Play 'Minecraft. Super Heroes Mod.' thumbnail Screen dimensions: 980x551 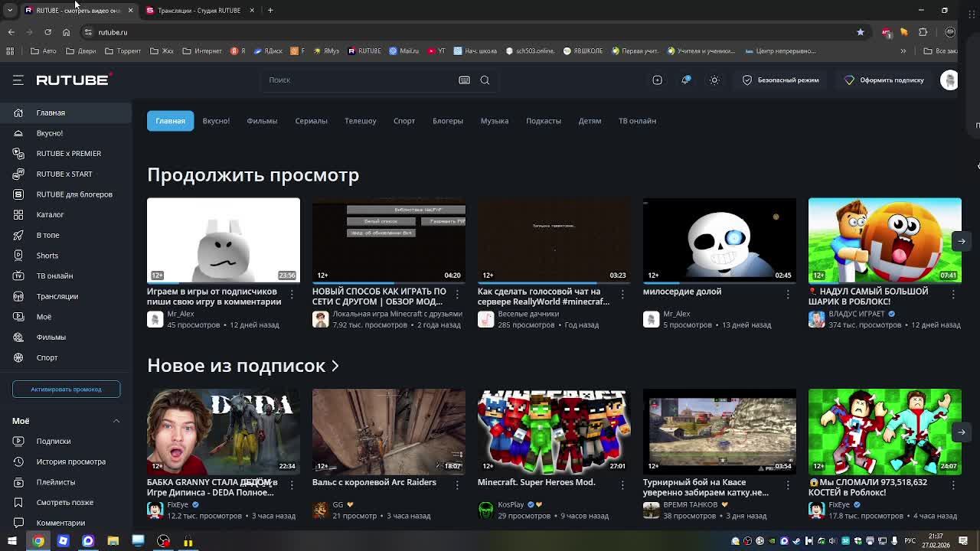554,432
